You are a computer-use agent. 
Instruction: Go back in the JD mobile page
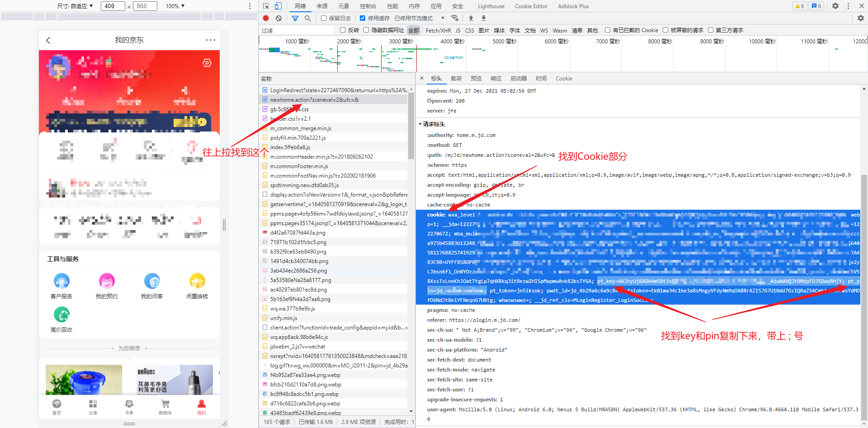click(x=48, y=40)
